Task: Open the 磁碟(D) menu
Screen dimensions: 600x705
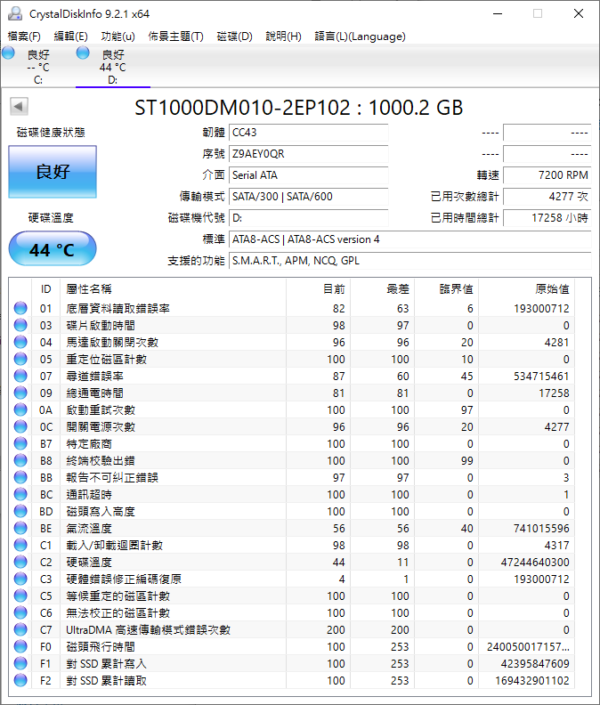Action: (x=234, y=36)
